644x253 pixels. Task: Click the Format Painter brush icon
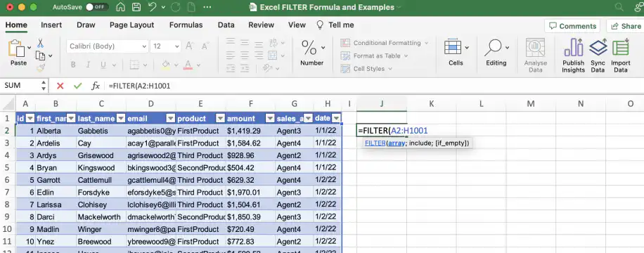point(40,67)
